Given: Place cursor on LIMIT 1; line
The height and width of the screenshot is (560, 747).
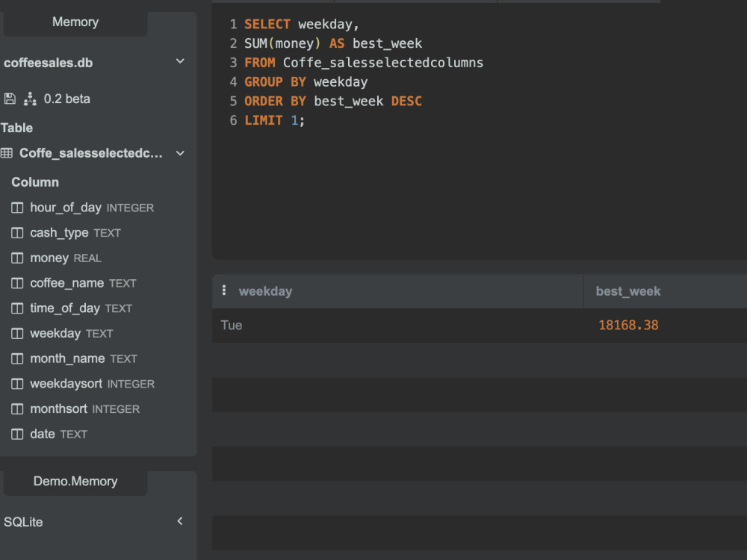Looking at the screenshot, I should [274, 120].
